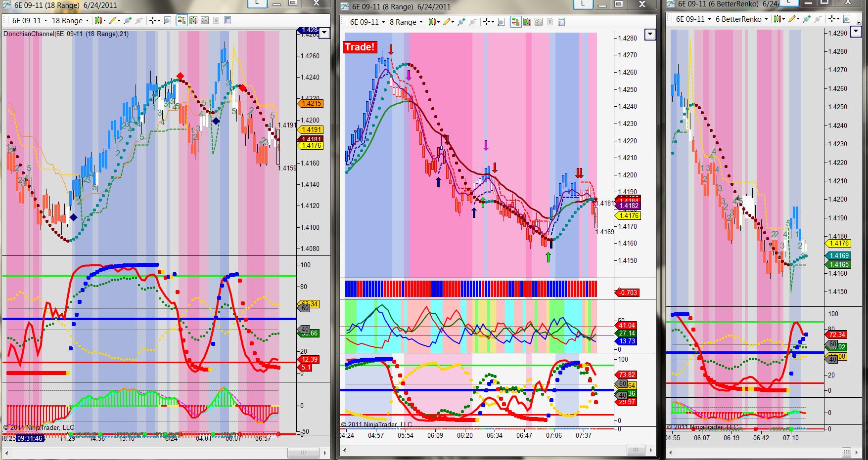The height and width of the screenshot is (460, 868).
Task: Open the chart style menu in the 18 Range window
Action: click(99, 21)
